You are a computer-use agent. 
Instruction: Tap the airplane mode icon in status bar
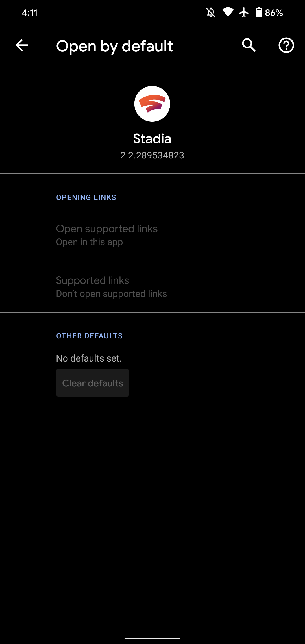[x=243, y=12]
